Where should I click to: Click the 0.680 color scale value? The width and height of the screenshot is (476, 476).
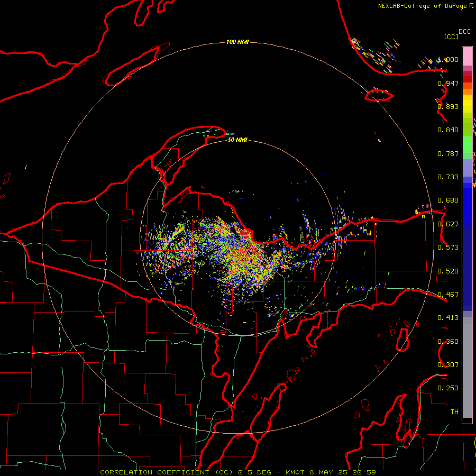pos(448,200)
